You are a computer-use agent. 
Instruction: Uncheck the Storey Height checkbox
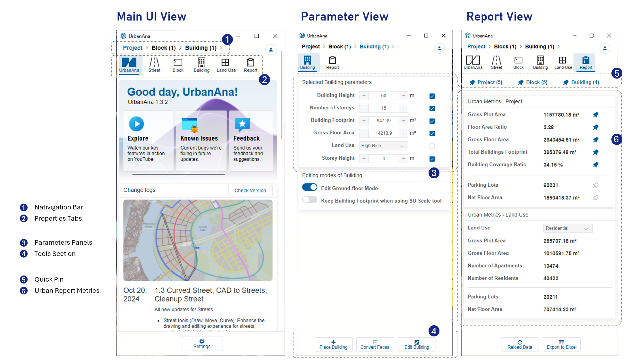pos(432,159)
